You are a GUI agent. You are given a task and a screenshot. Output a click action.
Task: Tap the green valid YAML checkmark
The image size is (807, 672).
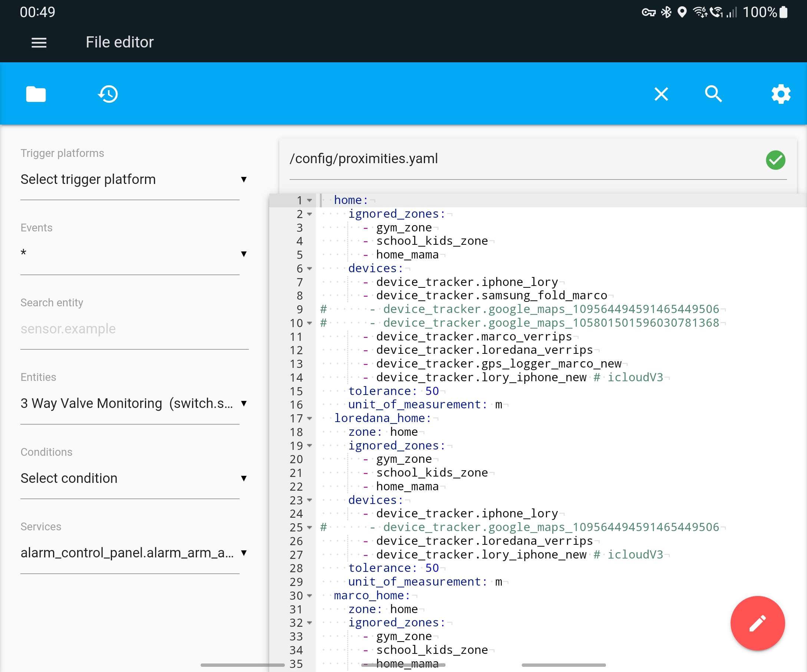click(x=775, y=160)
